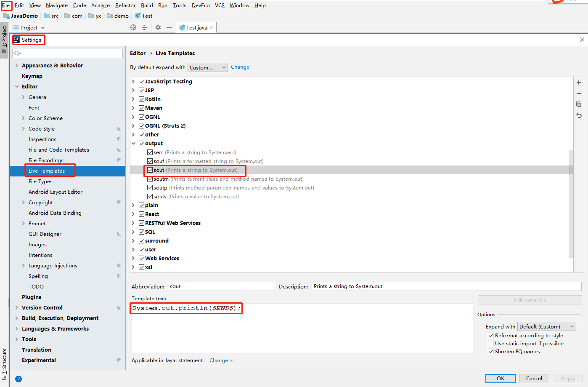
Task: Click the Cancel button
Action: (534, 379)
